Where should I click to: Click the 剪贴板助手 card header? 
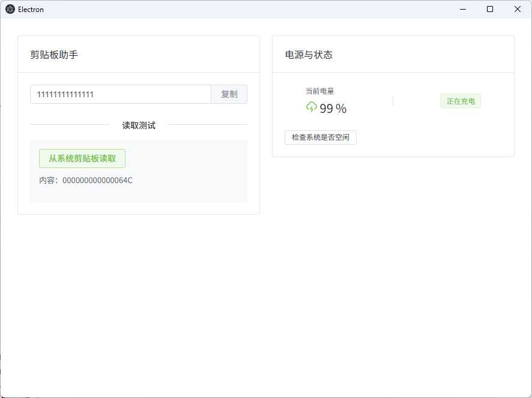click(x=54, y=55)
